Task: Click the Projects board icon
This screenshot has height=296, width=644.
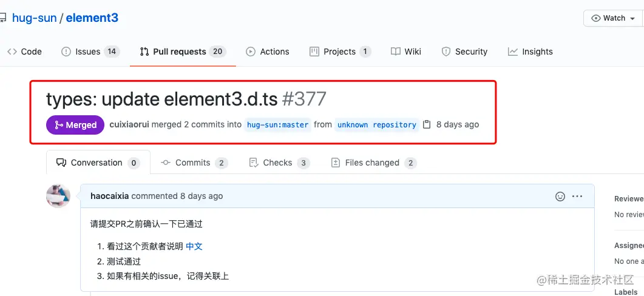Action: [314, 52]
